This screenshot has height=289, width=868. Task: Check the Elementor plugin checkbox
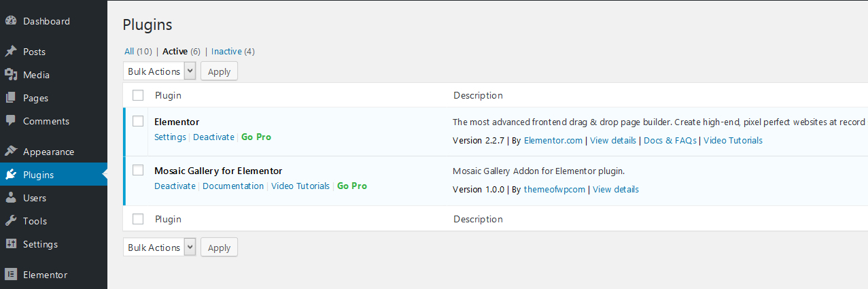tap(138, 121)
